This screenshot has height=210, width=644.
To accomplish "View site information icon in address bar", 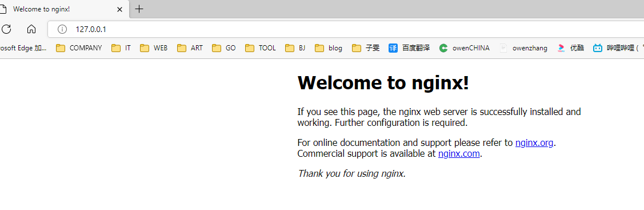I will coord(62,29).
